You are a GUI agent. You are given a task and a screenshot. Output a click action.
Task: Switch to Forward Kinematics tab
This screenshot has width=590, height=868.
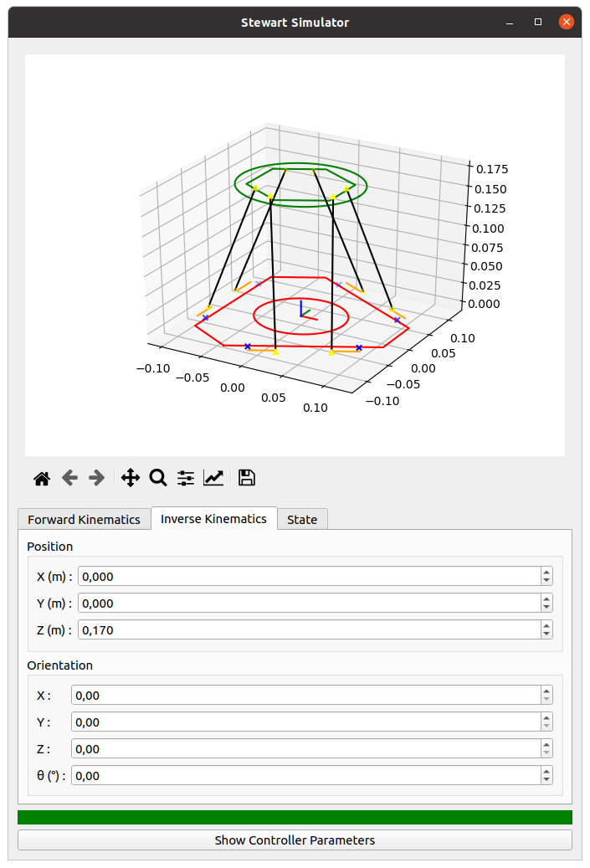85,519
